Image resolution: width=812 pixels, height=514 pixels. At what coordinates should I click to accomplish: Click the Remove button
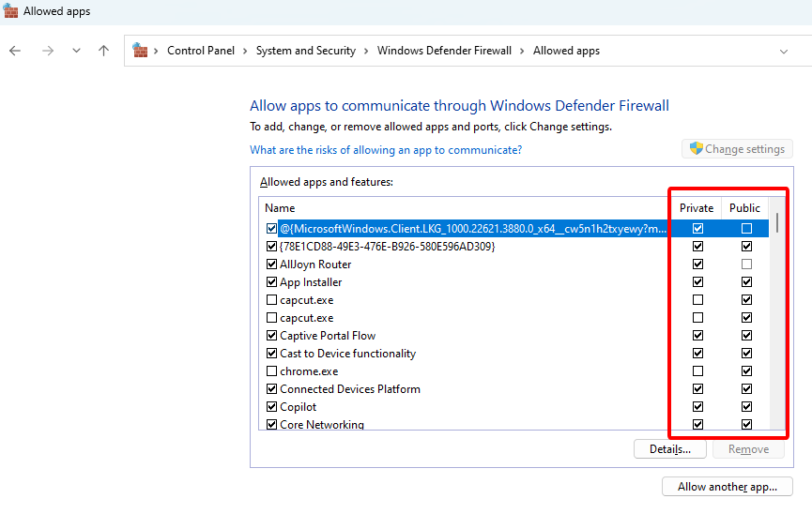[748, 448]
